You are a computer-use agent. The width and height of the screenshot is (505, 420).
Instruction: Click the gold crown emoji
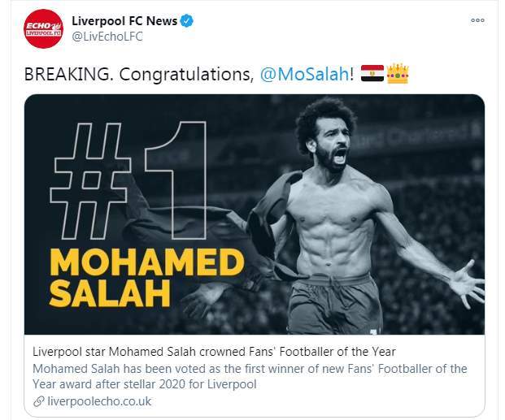click(x=398, y=75)
